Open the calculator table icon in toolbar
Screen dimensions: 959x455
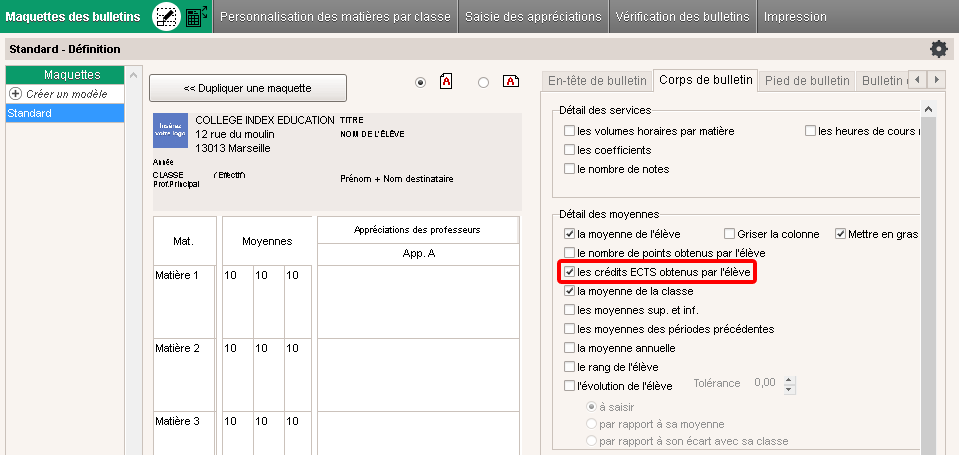[194, 17]
